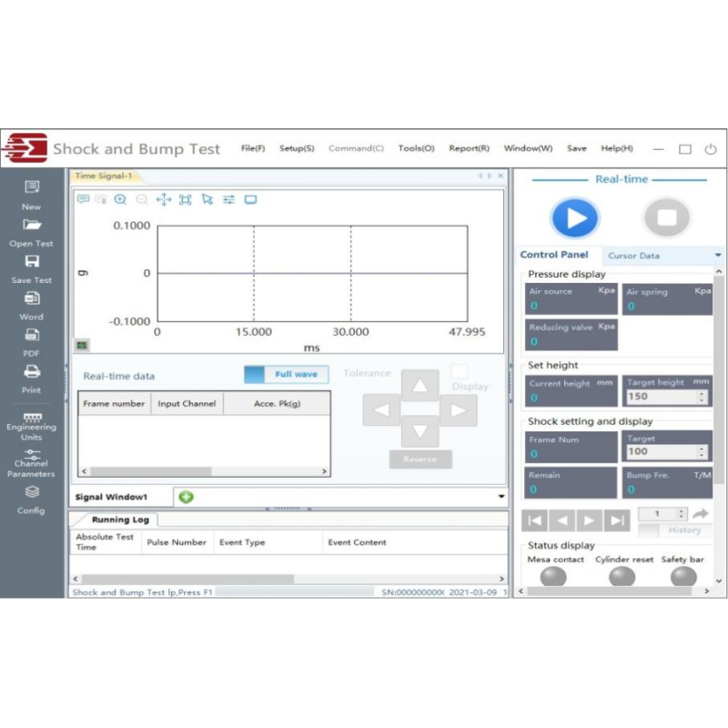Enable the Tolerance Display checkbox

coord(460,371)
